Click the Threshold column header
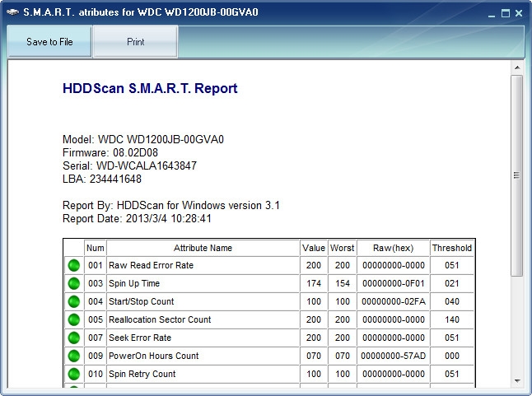 (x=451, y=248)
